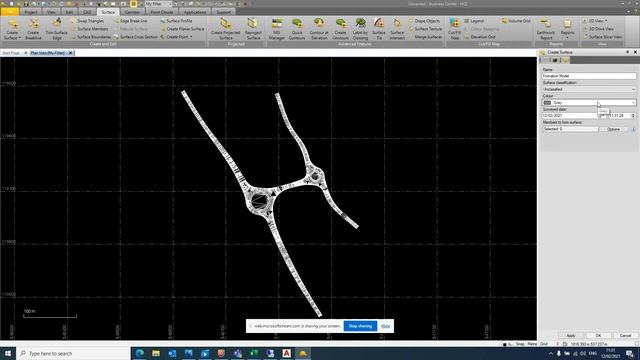Close the Plan View (My Filter) tab
Viewport: 640px width, 360px height.
point(70,53)
